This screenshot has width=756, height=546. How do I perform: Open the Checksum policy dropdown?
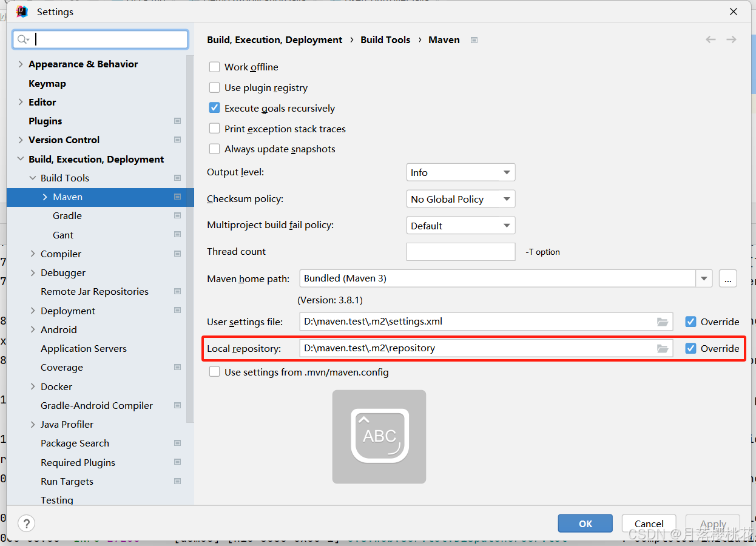pos(460,199)
